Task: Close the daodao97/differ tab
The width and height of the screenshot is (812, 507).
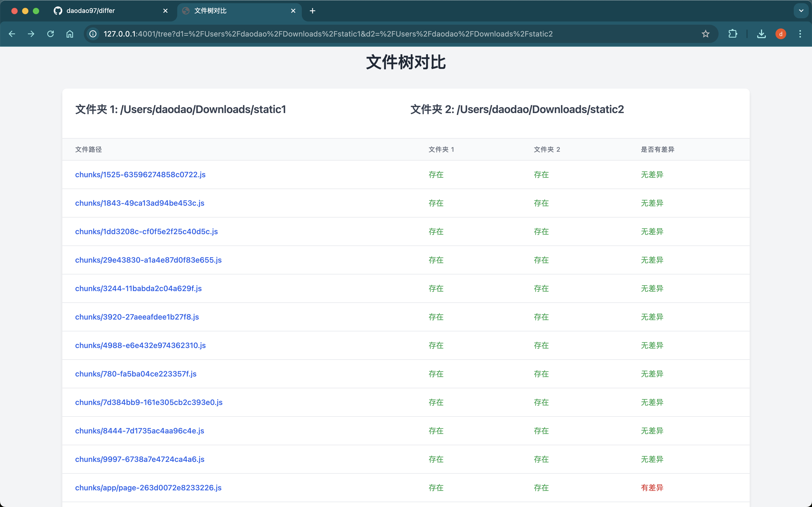Action: [x=165, y=11]
